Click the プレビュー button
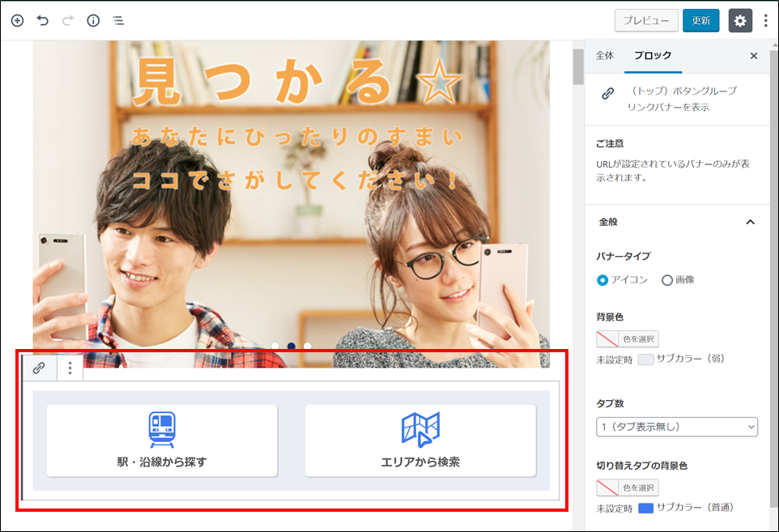This screenshot has width=779, height=532. click(x=645, y=20)
